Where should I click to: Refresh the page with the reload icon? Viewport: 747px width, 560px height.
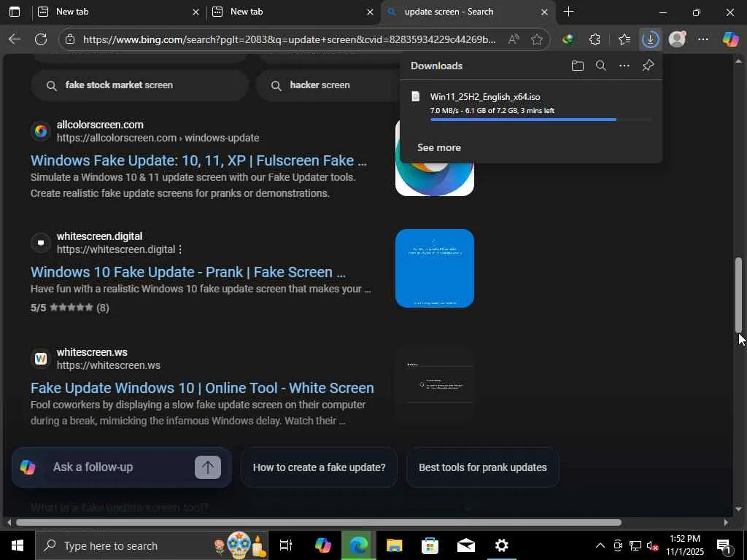(41, 39)
